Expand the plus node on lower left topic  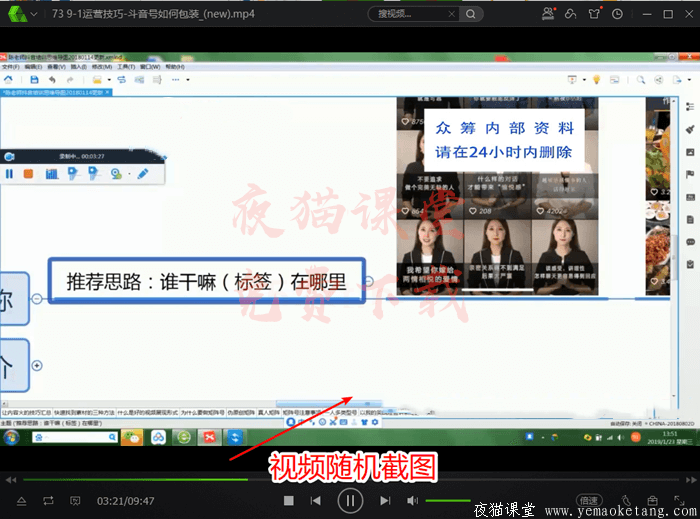click(x=37, y=365)
